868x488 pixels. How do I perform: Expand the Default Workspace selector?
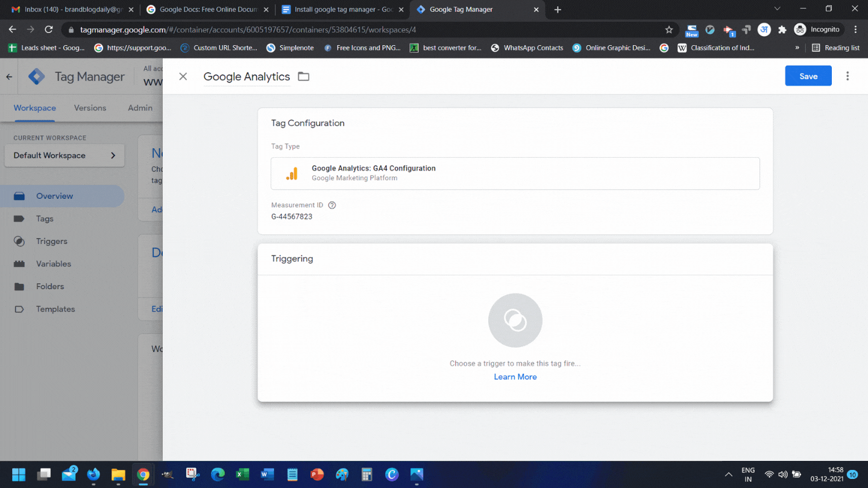click(x=64, y=155)
